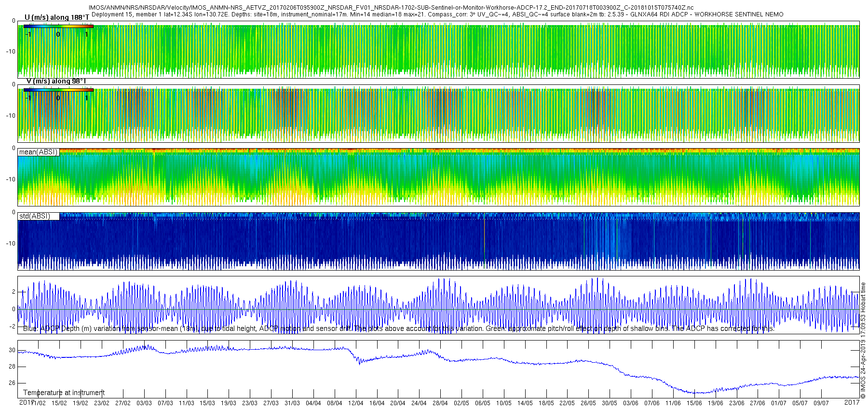Click the '07/06' date tick label
This screenshot has height=410, width=868.
click(652, 403)
